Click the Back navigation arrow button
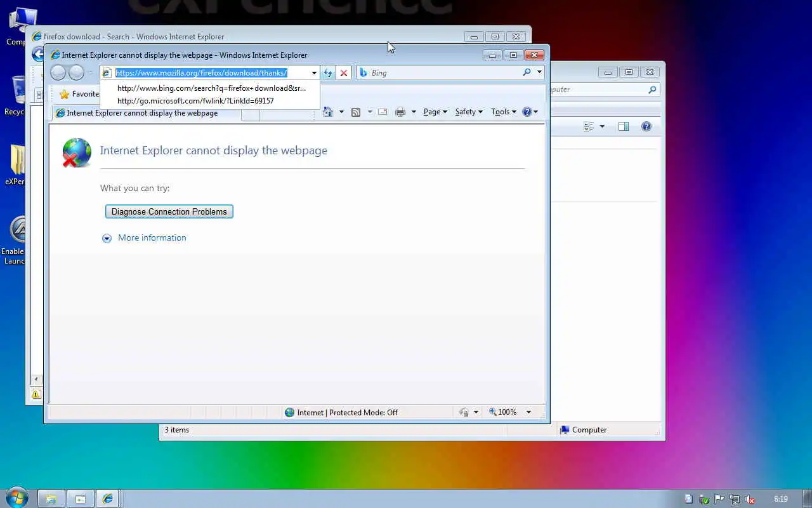Image resolution: width=812 pixels, height=508 pixels. click(x=58, y=72)
